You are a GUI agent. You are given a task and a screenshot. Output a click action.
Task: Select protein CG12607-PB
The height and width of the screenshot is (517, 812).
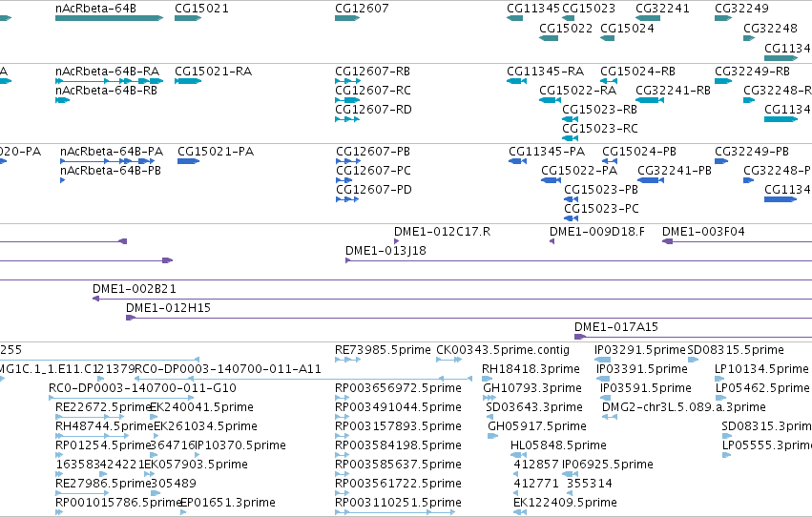click(347, 161)
